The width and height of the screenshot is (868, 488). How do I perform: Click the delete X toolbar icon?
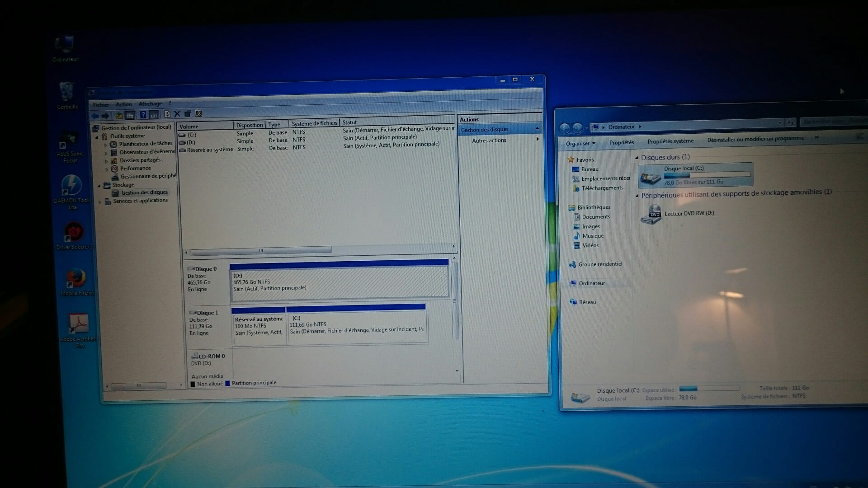pos(177,114)
